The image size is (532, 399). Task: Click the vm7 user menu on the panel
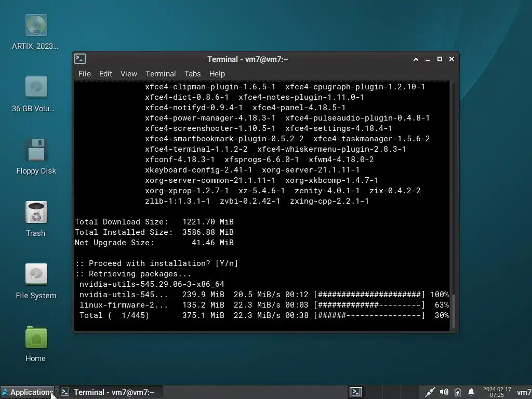524,393
